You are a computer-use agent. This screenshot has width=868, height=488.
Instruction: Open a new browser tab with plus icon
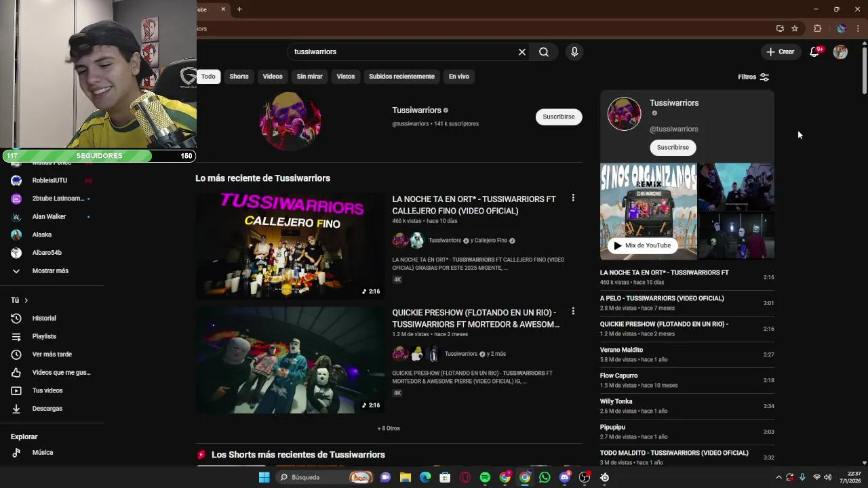pyautogui.click(x=239, y=9)
